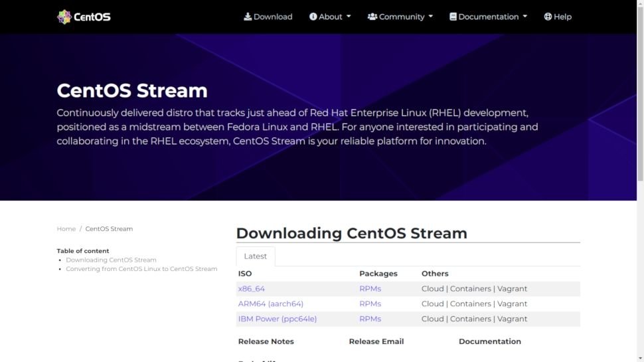Screen dimensions: 644x362
Task: Click the About info circle icon
Action: click(x=313, y=17)
